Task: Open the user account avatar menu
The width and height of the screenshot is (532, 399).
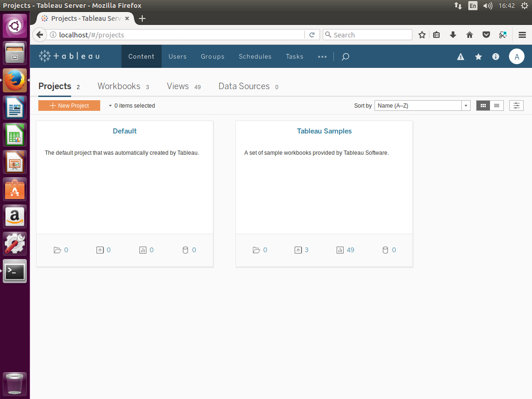Action: tap(516, 57)
